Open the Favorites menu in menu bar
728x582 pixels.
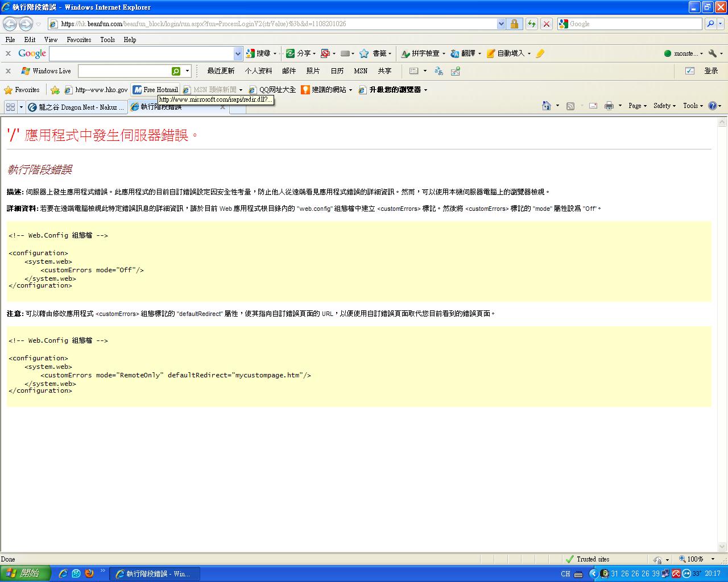78,40
